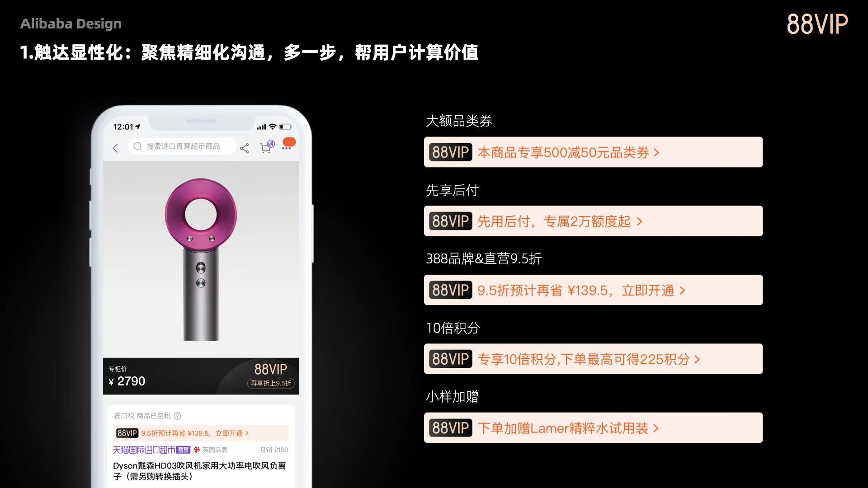Click the import tax help question icon
The image size is (868, 488).
(177, 416)
